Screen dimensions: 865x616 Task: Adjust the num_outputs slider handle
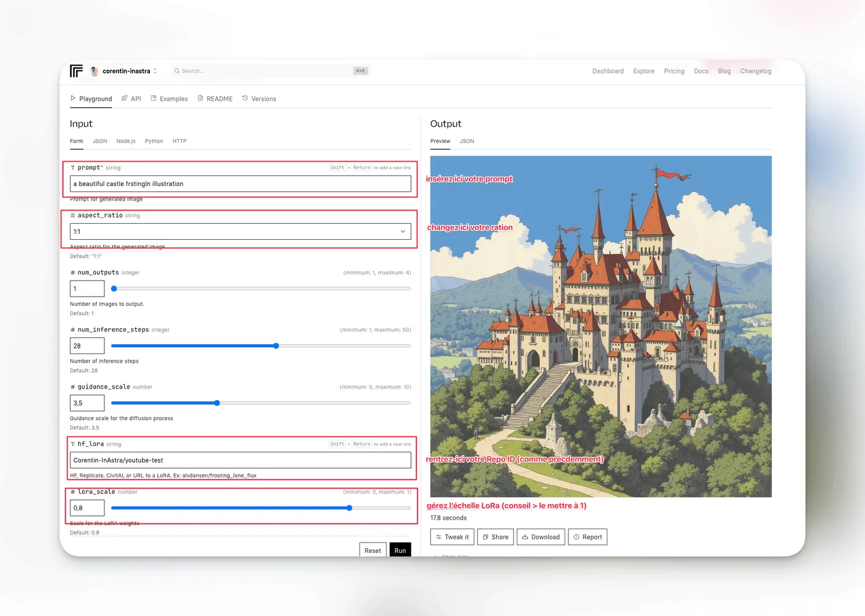click(114, 289)
